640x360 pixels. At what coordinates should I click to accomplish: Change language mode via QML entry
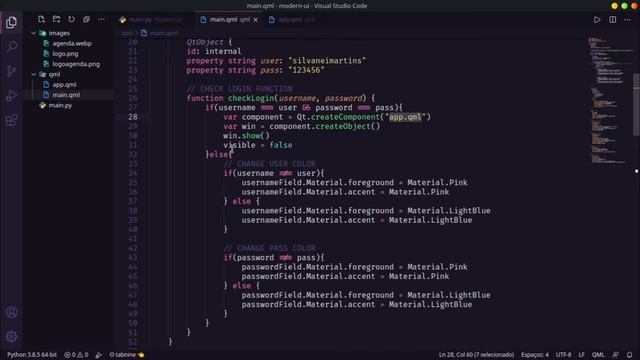tap(598, 355)
